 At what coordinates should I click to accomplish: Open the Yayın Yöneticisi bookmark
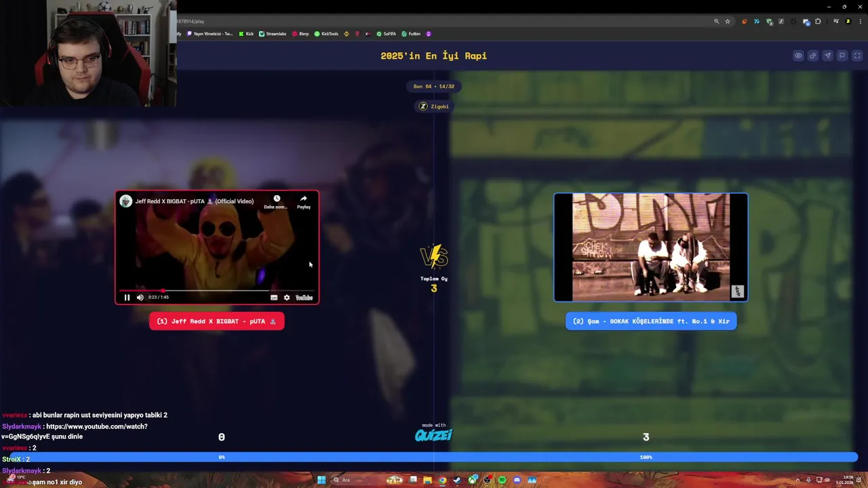coord(210,34)
